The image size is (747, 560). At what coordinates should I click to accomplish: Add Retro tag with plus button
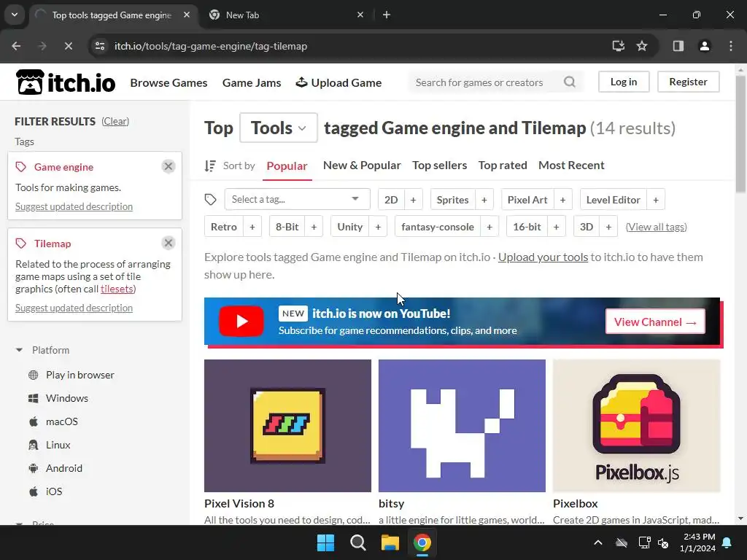tap(252, 227)
